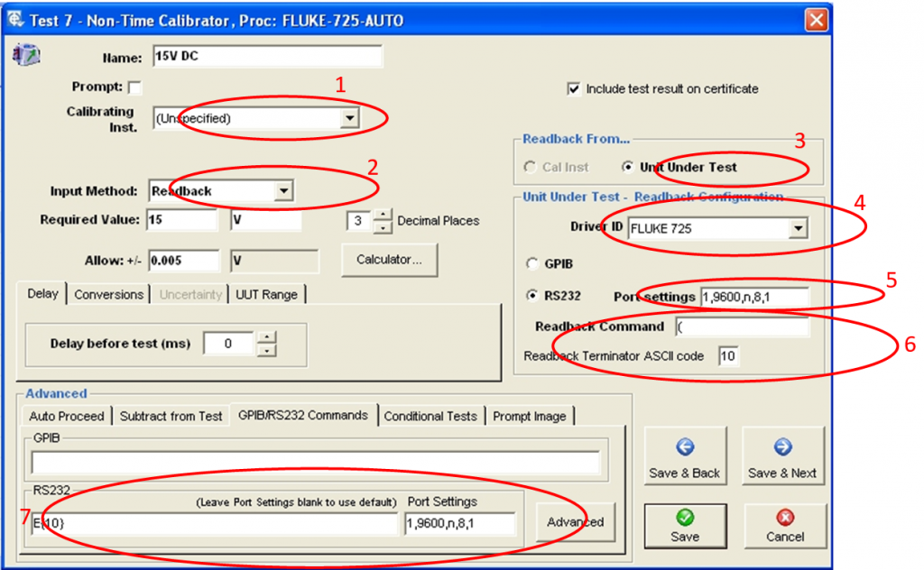Click the Advanced button beside Port Settings
The width and height of the screenshot is (924, 570).
pos(575,521)
